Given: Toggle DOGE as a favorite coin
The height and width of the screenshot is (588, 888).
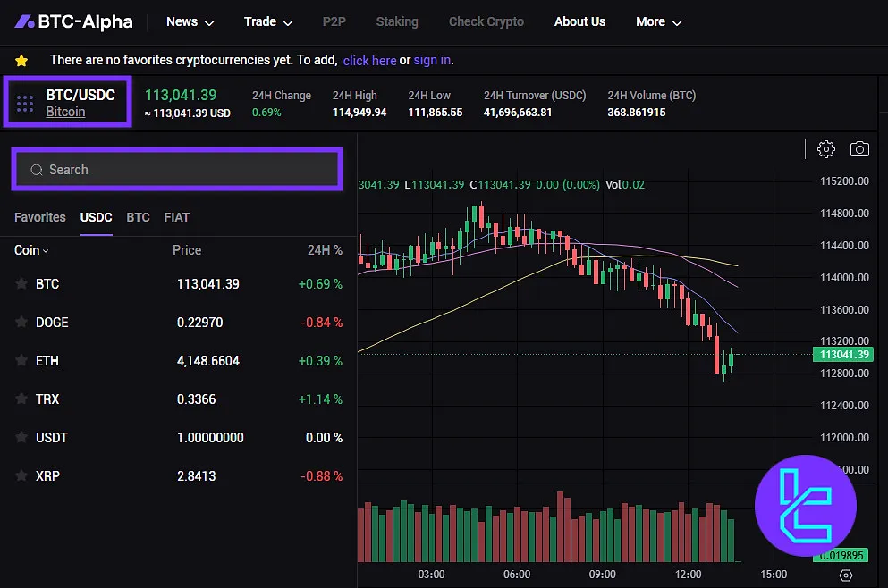Looking at the screenshot, I should (20, 322).
